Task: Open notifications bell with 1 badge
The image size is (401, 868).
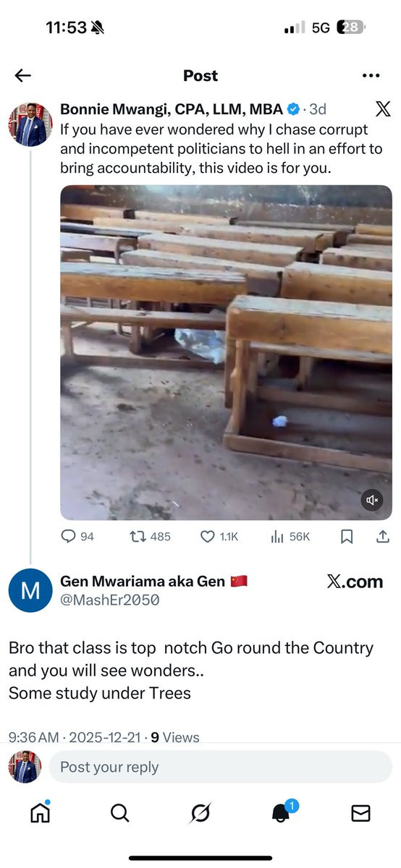Action: pyautogui.click(x=282, y=812)
